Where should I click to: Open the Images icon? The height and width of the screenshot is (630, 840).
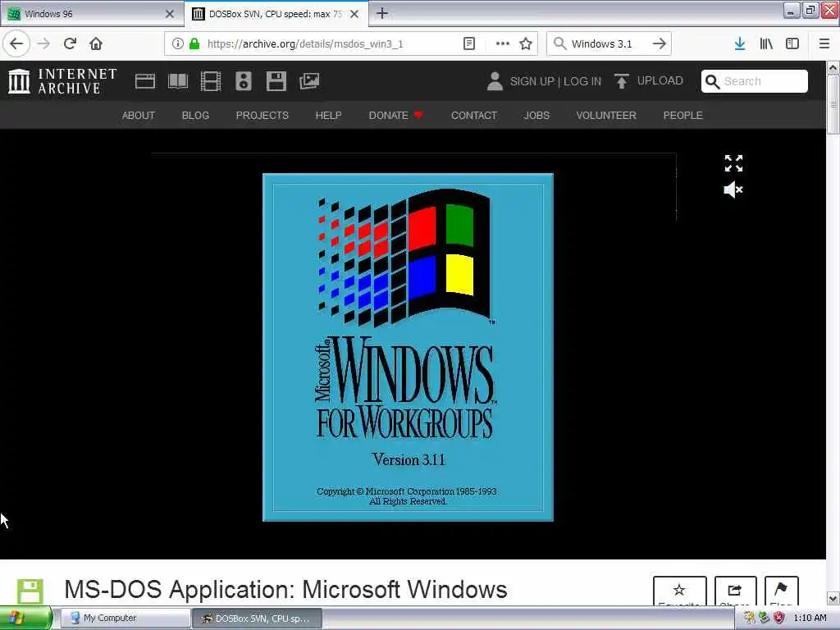pyautogui.click(x=309, y=81)
